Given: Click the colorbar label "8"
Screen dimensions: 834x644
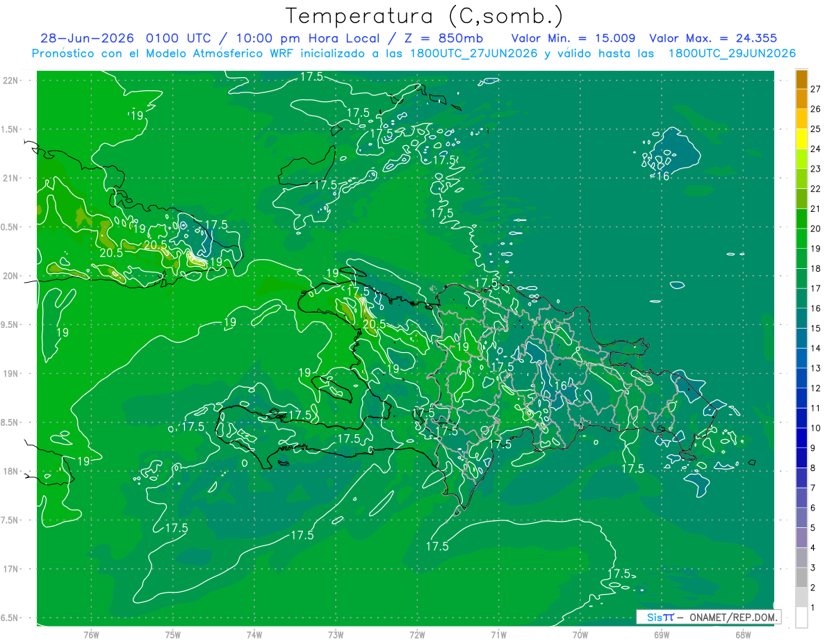Looking at the screenshot, I should click(813, 468).
